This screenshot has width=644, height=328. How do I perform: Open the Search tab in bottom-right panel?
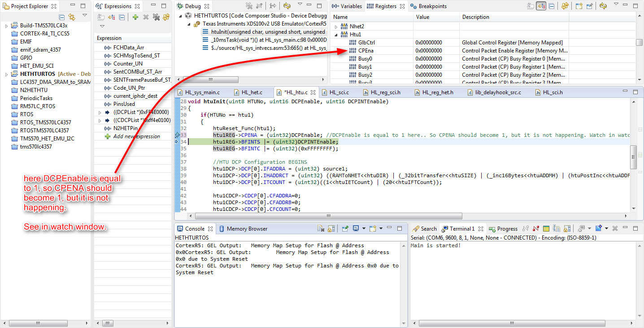[x=425, y=228]
